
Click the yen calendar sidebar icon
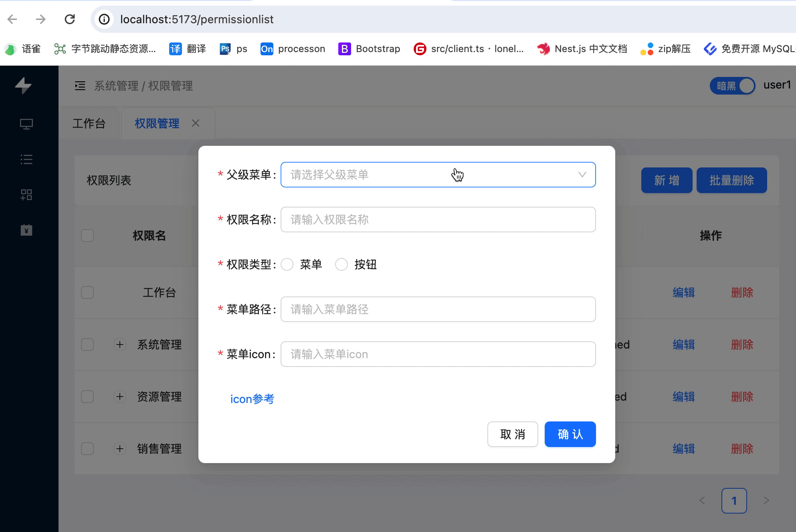click(x=26, y=230)
